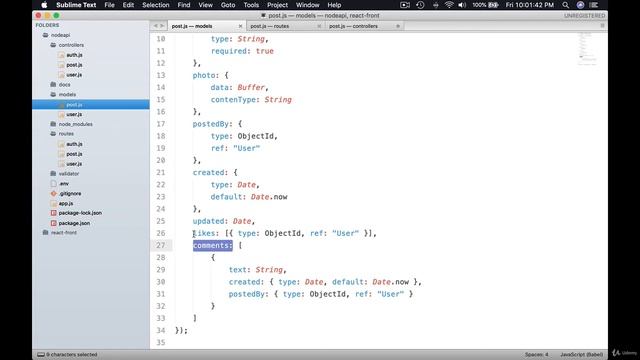Click the minimap code preview
Screen dimensions: 640x360
(x=587, y=48)
